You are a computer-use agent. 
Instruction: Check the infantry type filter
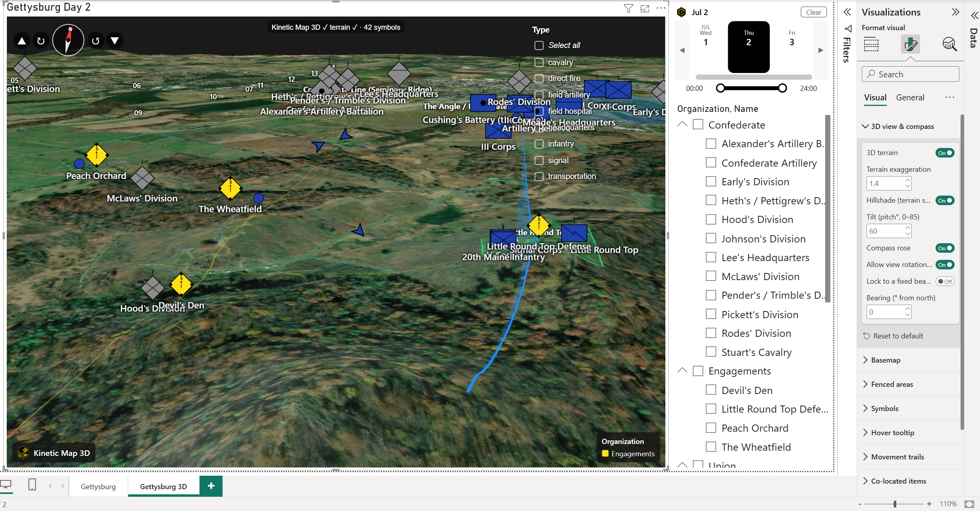pos(539,144)
